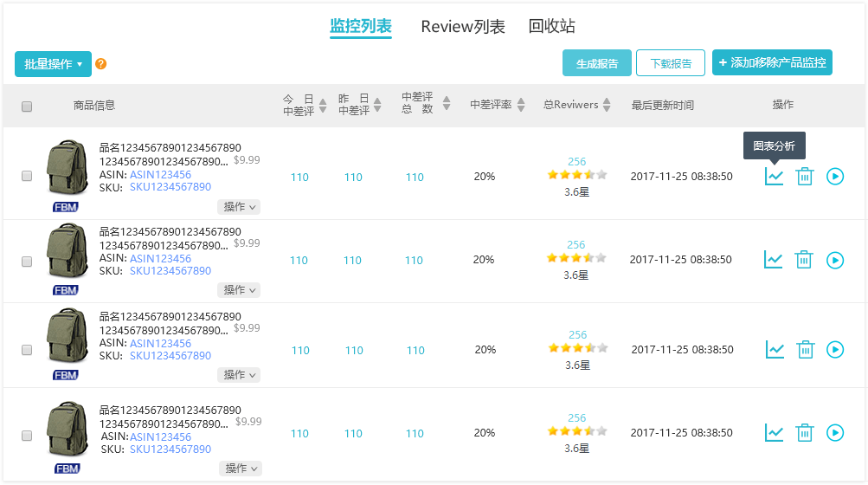Click the 添加/移除产品监控 button
The height and width of the screenshot is (485, 868).
coord(772,62)
